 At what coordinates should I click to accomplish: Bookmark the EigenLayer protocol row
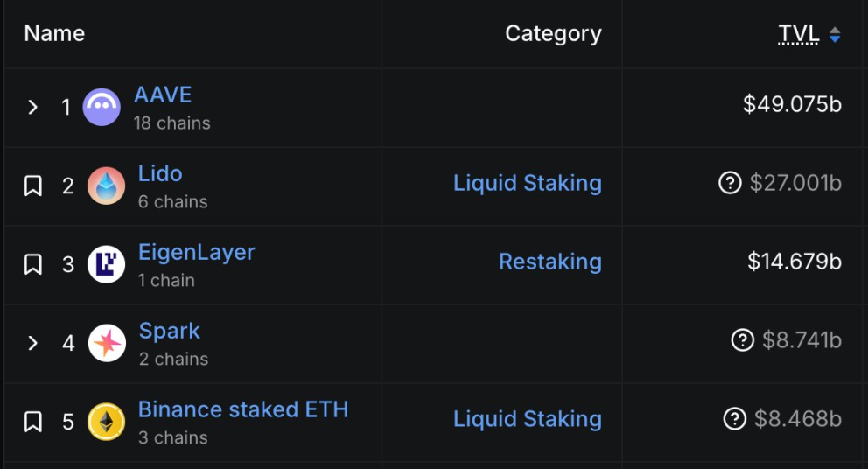pyautogui.click(x=33, y=264)
